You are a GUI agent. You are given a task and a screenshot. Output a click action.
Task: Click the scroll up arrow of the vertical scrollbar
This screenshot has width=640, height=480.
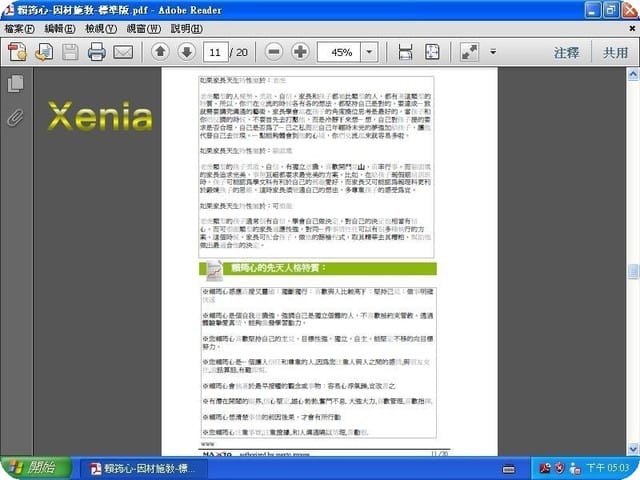tap(633, 74)
